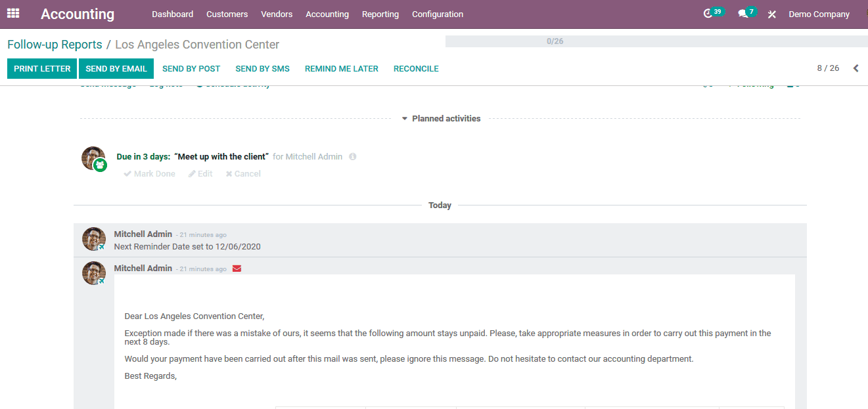Click "Meet up with the client" activity title
This screenshot has width=868, height=409.
coord(221,157)
